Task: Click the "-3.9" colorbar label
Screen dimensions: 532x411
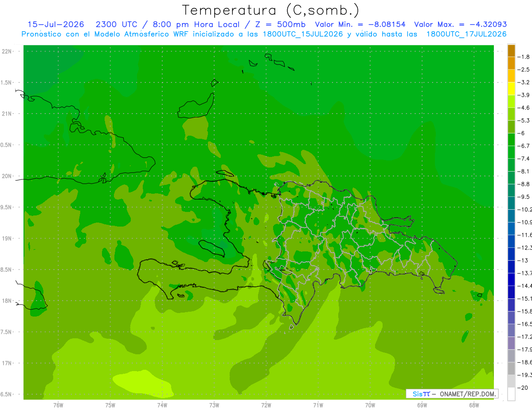Action: [524, 95]
